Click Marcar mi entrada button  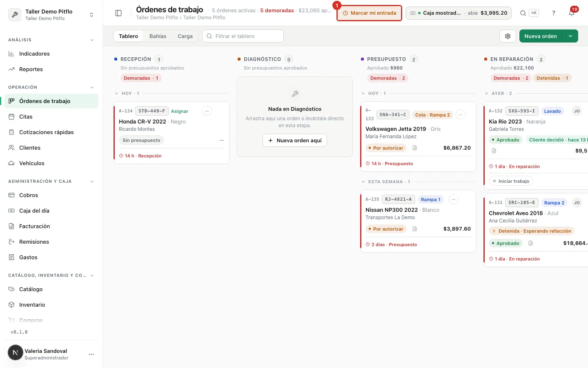tap(370, 13)
